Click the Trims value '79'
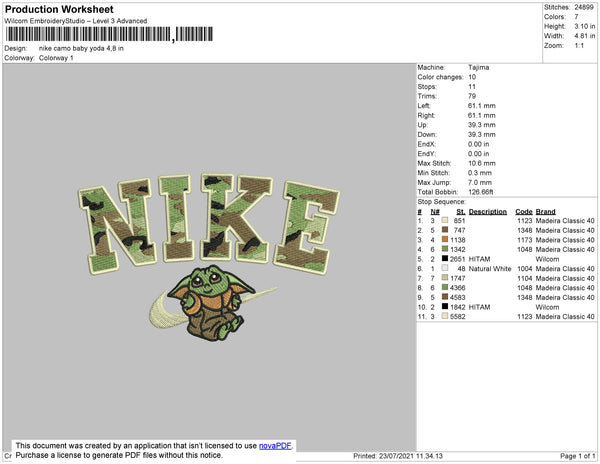This screenshot has width=600, height=464. (x=472, y=96)
